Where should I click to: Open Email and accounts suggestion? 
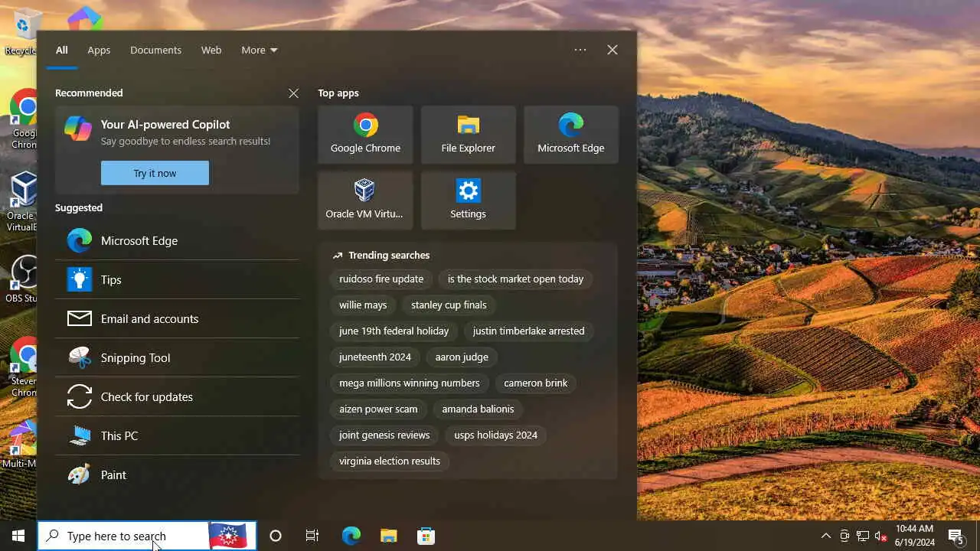pos(177,318)
